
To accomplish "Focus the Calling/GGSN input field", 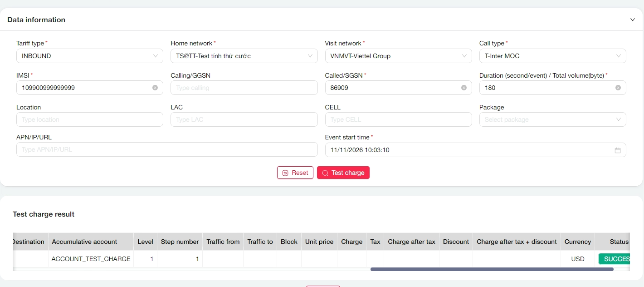I will 244,88.
